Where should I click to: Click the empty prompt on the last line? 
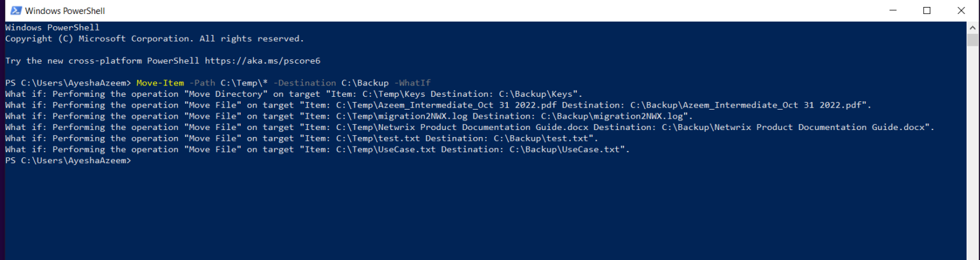[x=68, y=161]
